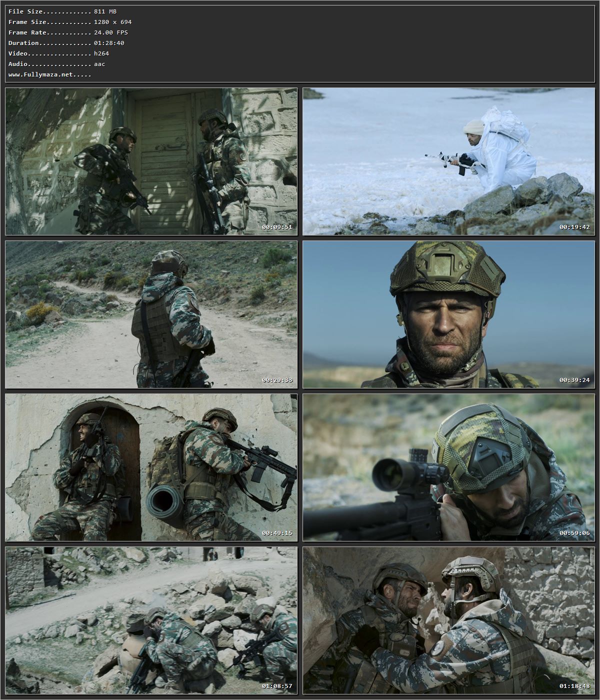Image resolution: width=600 pixels, height=700 pixels.
Task: Click the 00:59:06 timestamp text
Action: (574, 533)
